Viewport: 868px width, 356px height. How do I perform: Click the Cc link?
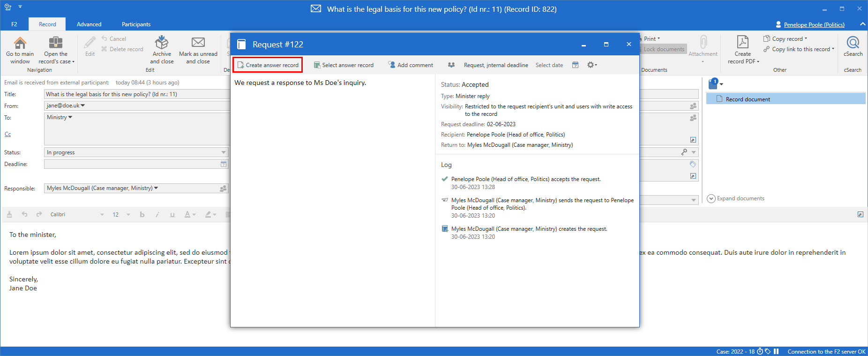click(x=7, y=134)
